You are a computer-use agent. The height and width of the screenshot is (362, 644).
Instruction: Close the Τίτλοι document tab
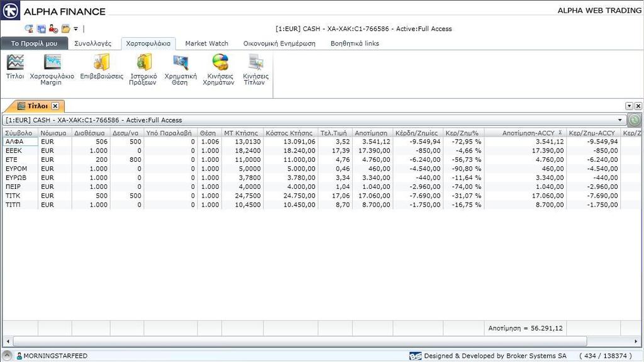[x=55, y=106]
